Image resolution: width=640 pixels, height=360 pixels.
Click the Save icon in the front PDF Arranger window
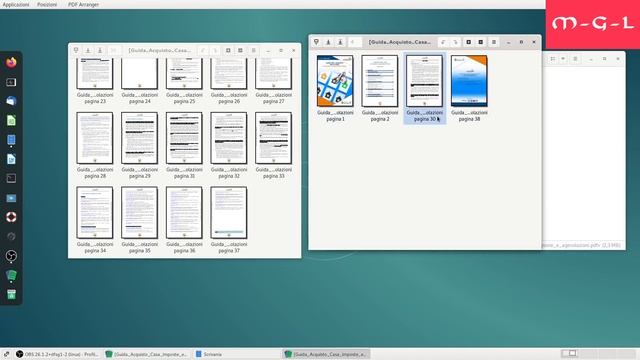(328, 42)
